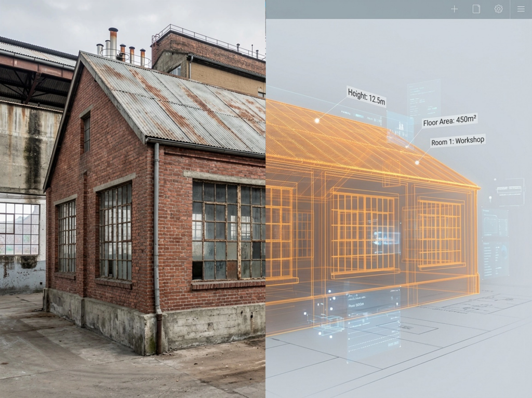Open the floating data panel at the wireframe's right corner

coord(495,244)
